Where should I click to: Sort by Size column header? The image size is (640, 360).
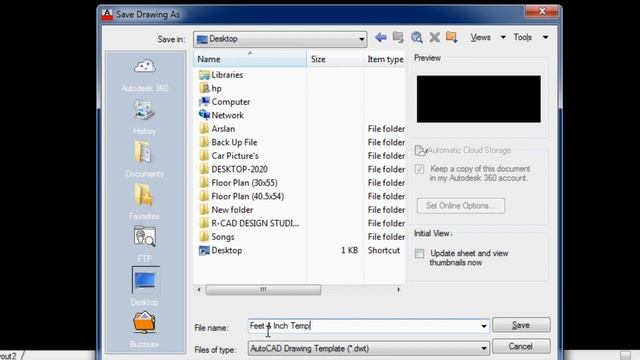pyautogui.click(x=335, y=59)
